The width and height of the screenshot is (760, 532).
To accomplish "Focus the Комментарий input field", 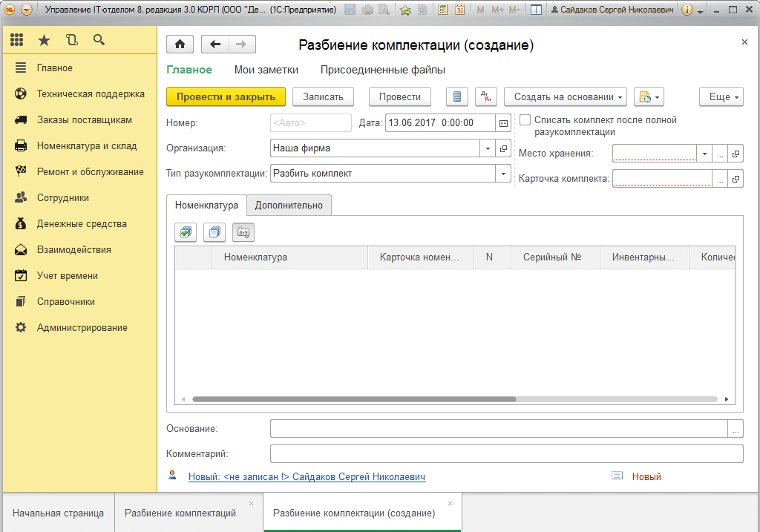I will coord(506,454).
